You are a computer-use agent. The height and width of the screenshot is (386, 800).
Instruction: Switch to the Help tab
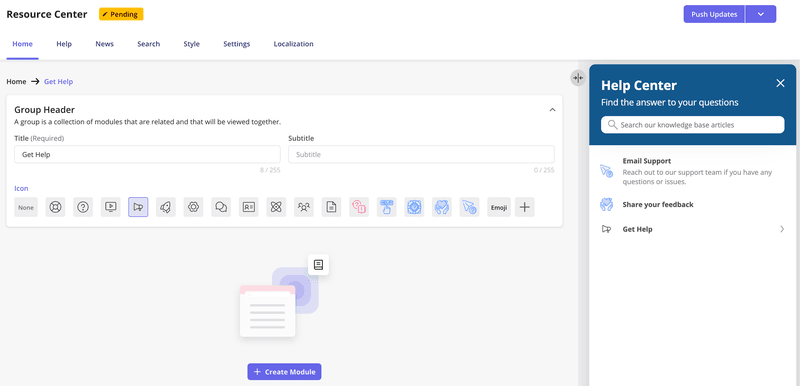[64, 44]
